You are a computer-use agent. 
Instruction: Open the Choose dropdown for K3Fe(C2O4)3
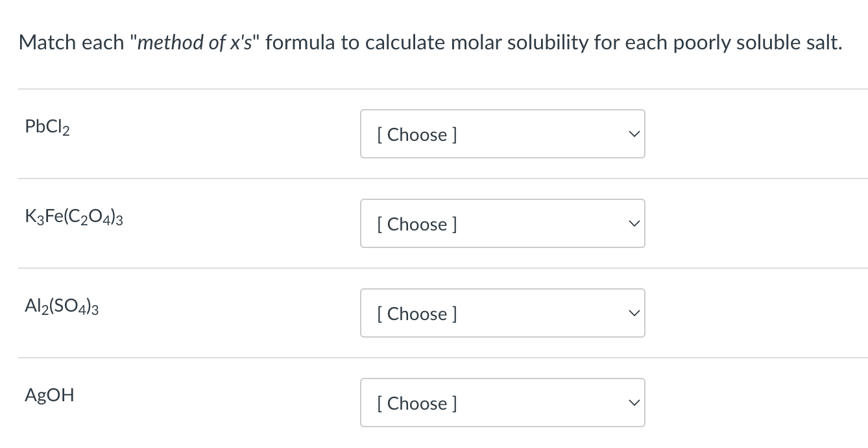click(x=503, y=223)
